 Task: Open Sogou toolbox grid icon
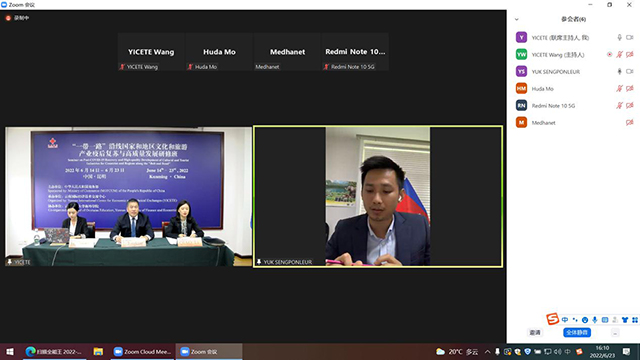(x=635, y=320)
